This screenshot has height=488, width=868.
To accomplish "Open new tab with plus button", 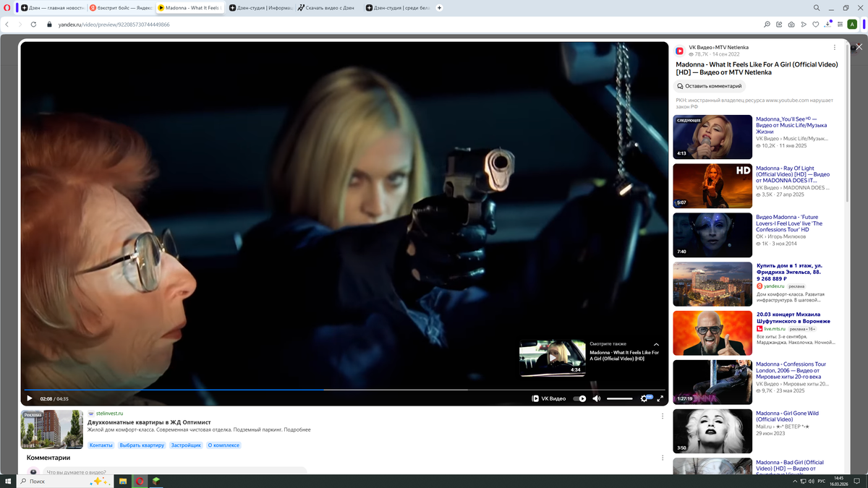I will [440, 7].
